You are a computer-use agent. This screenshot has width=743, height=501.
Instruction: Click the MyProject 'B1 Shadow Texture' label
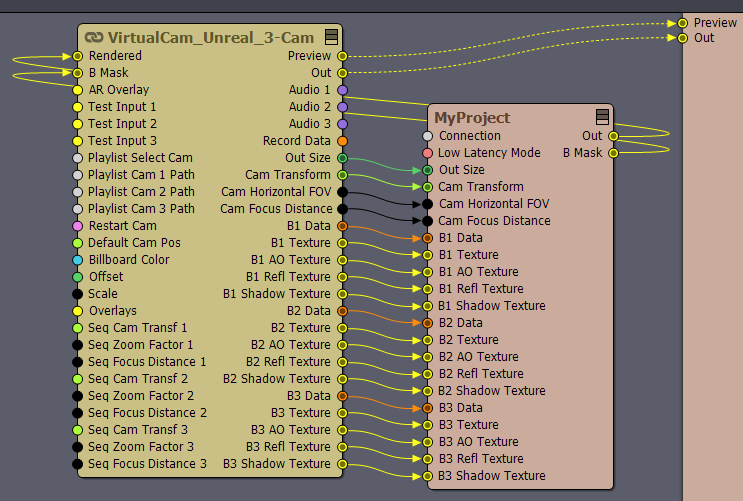click(492, 306)
